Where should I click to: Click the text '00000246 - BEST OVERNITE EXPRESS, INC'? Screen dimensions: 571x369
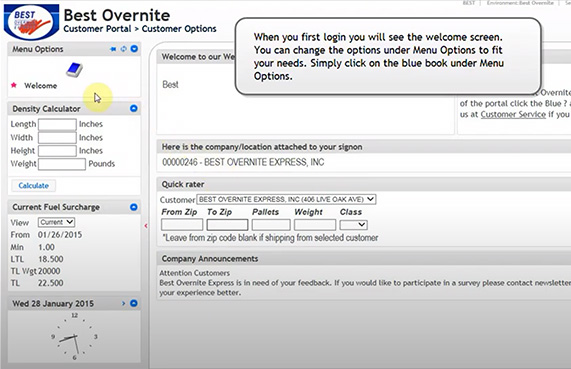pyautogui.click(x=243, y=162)
